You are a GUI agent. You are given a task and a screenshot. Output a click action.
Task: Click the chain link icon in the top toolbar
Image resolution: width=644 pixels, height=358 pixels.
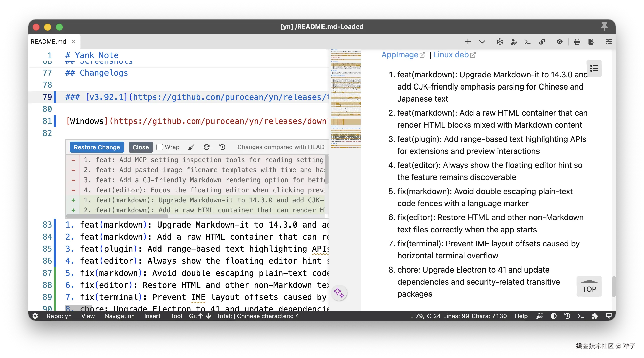(x=542, y=42)
